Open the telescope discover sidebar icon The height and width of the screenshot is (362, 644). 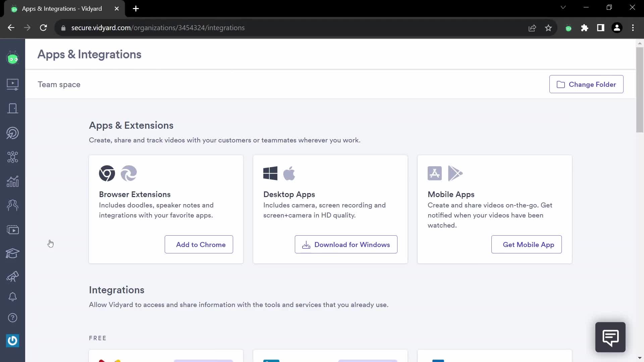(x=12, y=277)
